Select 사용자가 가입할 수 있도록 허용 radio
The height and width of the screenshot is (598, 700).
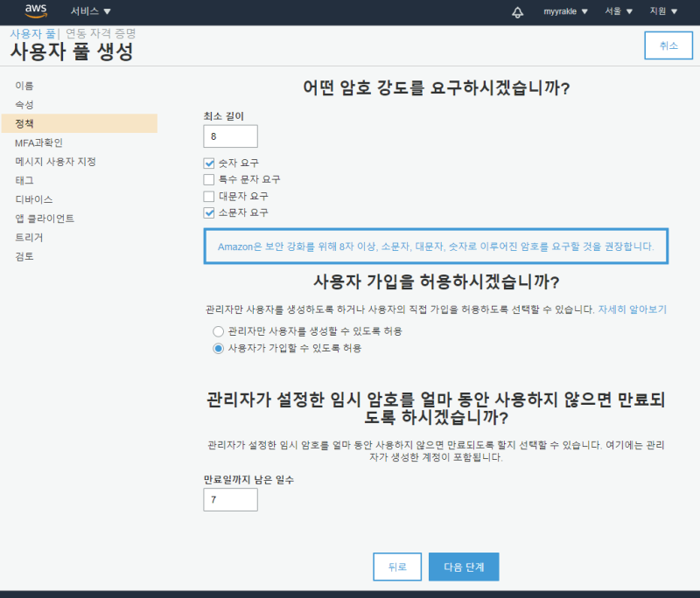click(x=218, y=348)
